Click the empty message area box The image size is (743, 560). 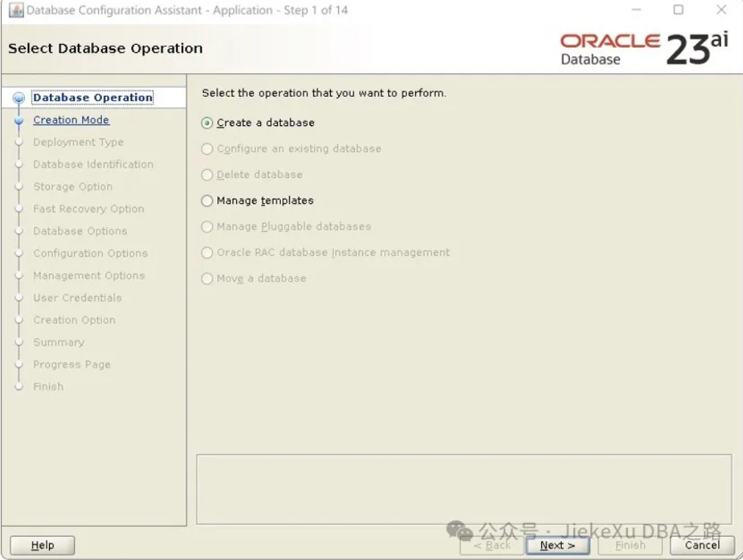pyautogui.click(x=464, y=490)
